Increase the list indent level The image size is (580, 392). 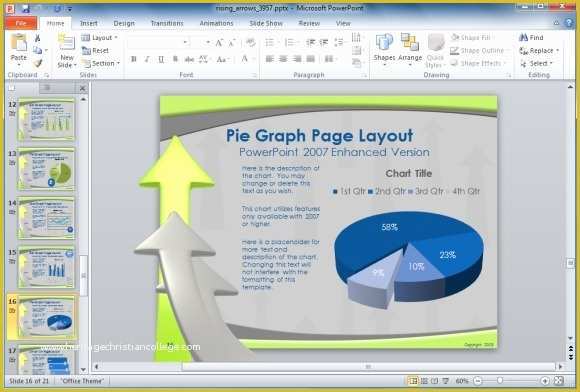click(324, 43)
